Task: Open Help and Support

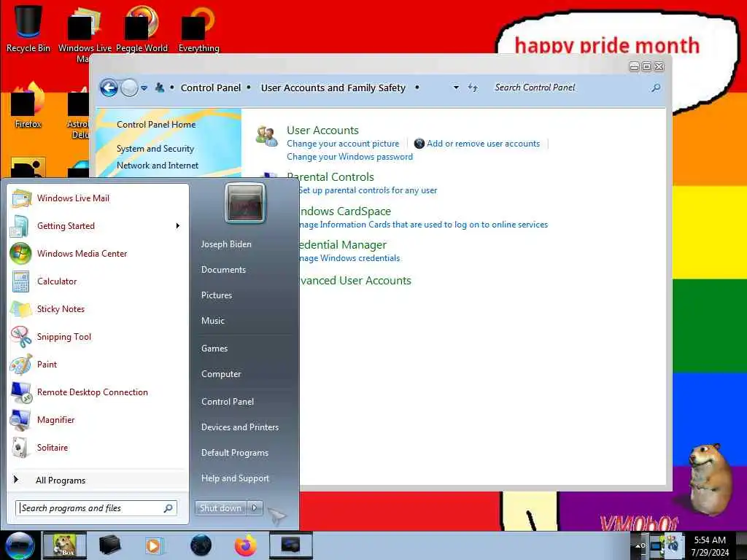Action: [235, 478]
